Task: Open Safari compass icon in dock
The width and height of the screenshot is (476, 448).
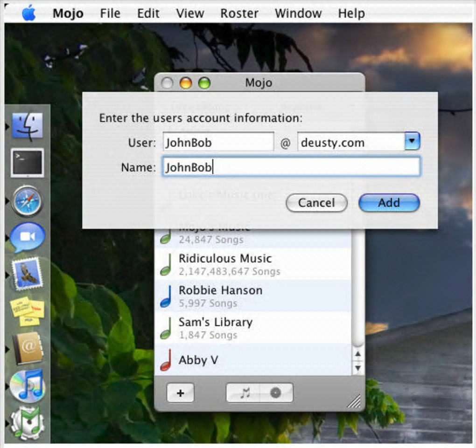Action: tap(27, 201)
